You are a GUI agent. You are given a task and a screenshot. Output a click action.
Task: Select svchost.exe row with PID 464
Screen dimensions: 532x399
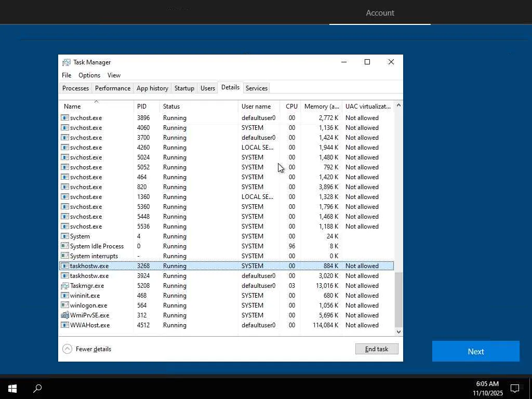tap(227, 177)
